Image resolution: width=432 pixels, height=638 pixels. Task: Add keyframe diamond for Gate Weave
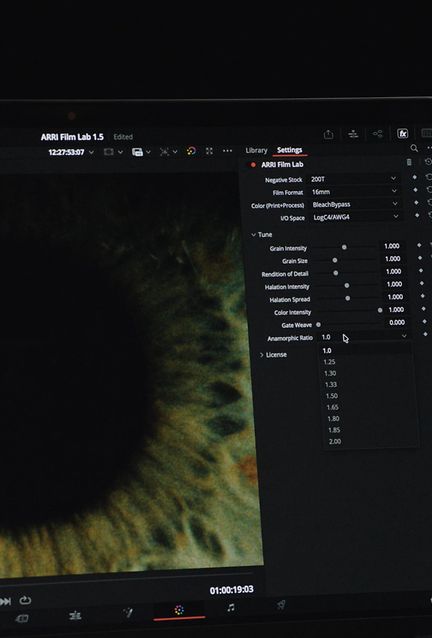point(424,321)
